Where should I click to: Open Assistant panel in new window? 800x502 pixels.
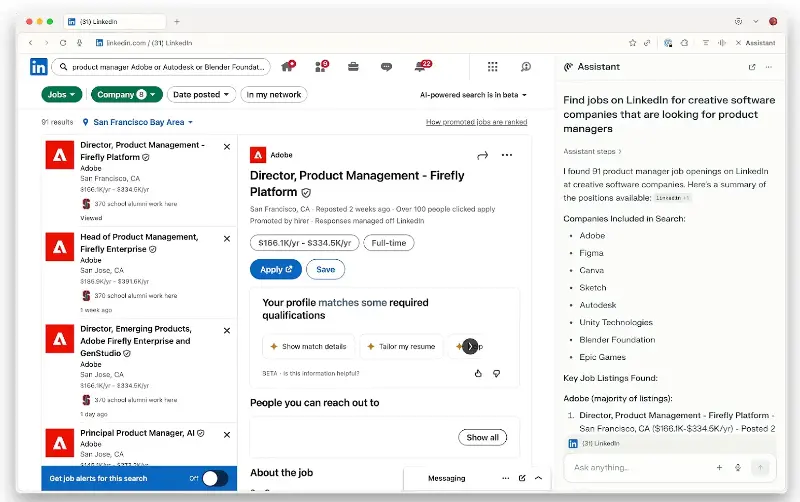pyautogui.click(x=752, y=67)
